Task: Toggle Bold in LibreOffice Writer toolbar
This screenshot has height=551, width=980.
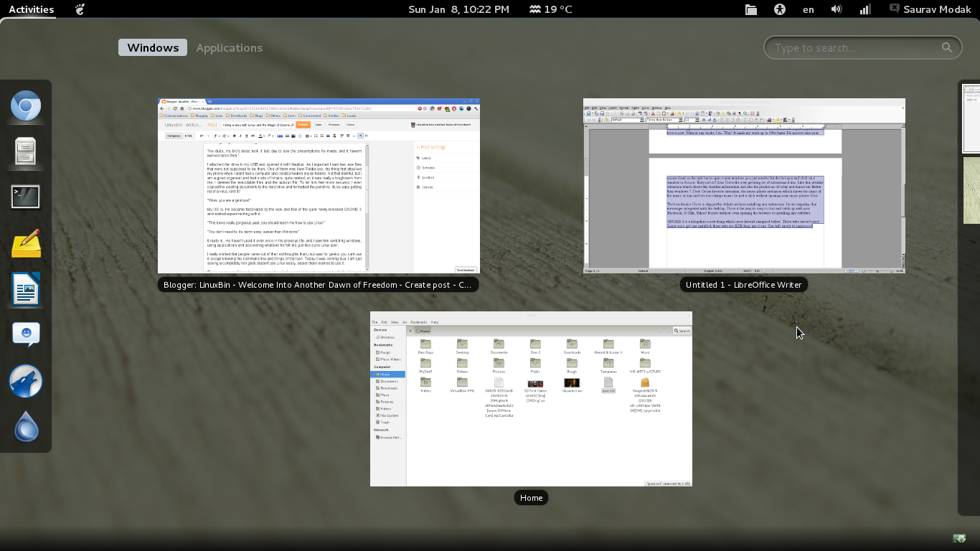Action: (x=704, y=120)
